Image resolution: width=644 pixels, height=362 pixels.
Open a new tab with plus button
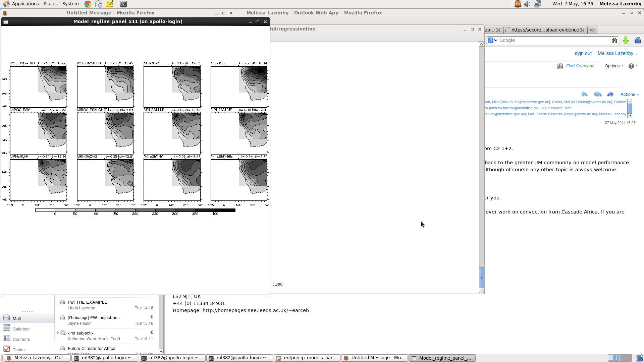(592, 30)
